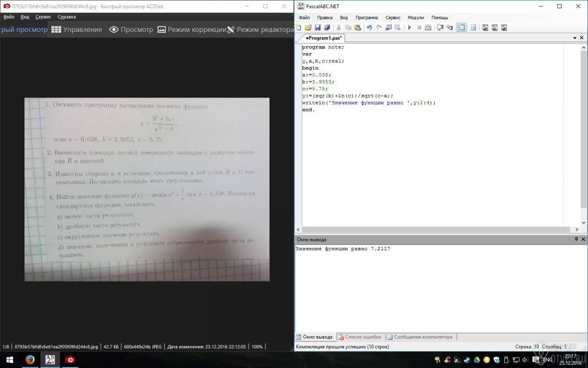Click the '600x449x24b JPEG' status bar entry
This screenshot has width=588, height=368.
click(142, 346)
